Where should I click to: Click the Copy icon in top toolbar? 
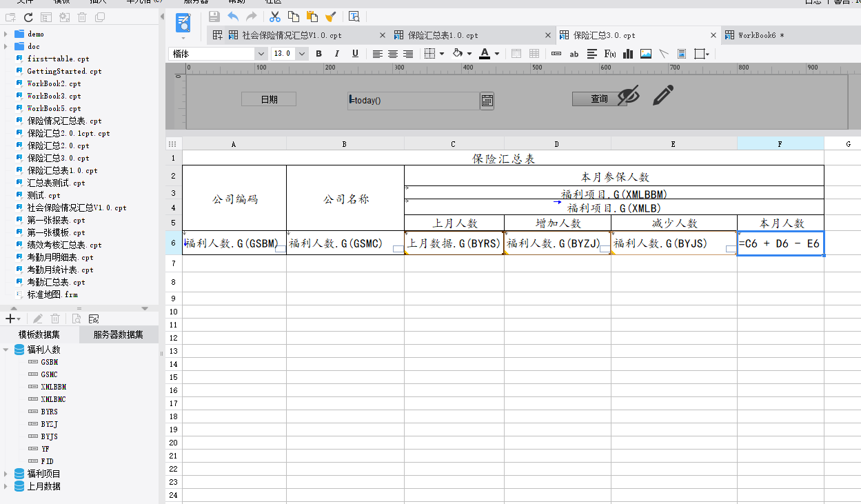click(x=294, y=16)
